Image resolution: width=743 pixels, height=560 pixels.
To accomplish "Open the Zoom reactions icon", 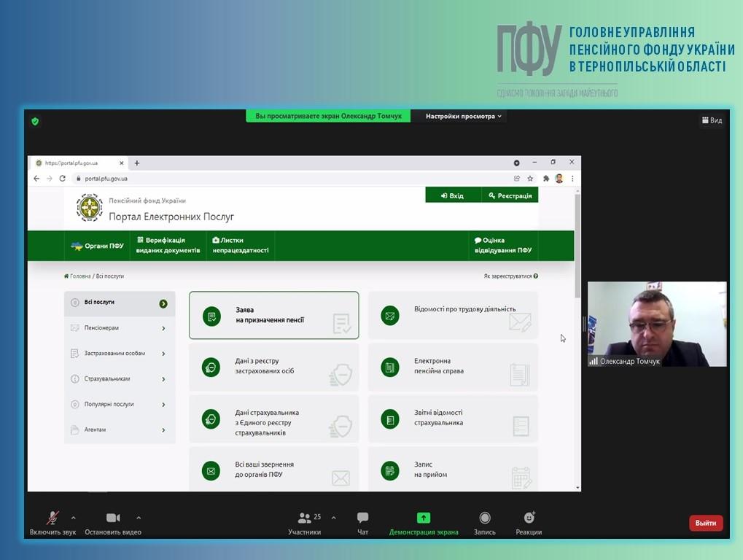I will pyautogui.click(x=529, y=518).
